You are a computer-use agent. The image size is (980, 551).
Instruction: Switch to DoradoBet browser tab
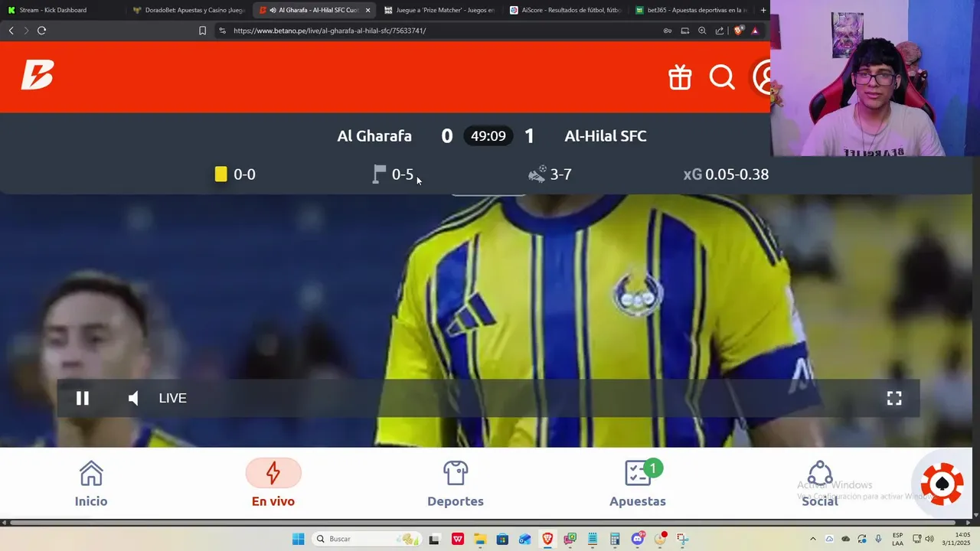[188, 10]
